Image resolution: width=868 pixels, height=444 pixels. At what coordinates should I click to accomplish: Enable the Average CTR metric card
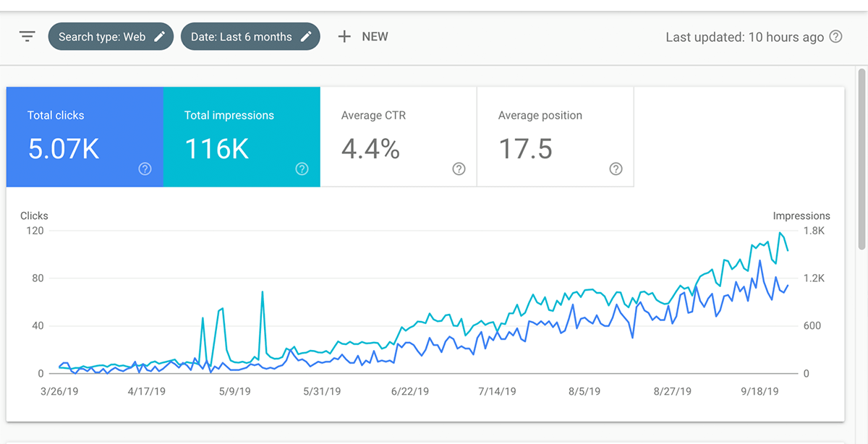(x=399, y=137)
